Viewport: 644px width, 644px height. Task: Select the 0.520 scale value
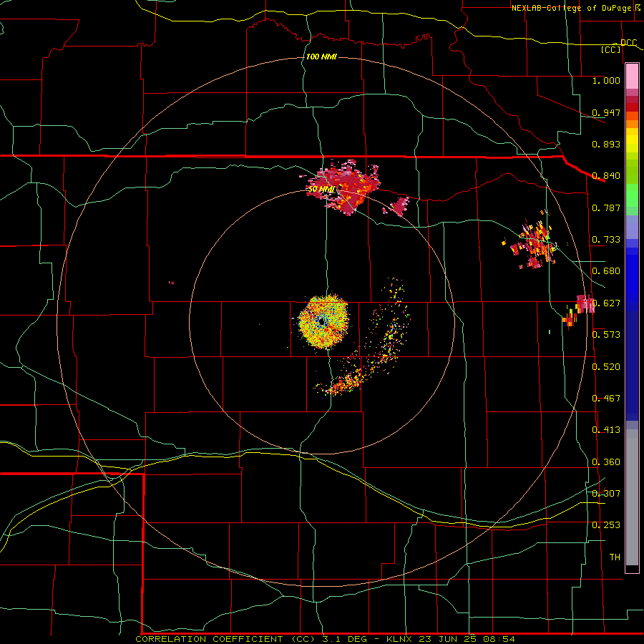pos(606,367)
